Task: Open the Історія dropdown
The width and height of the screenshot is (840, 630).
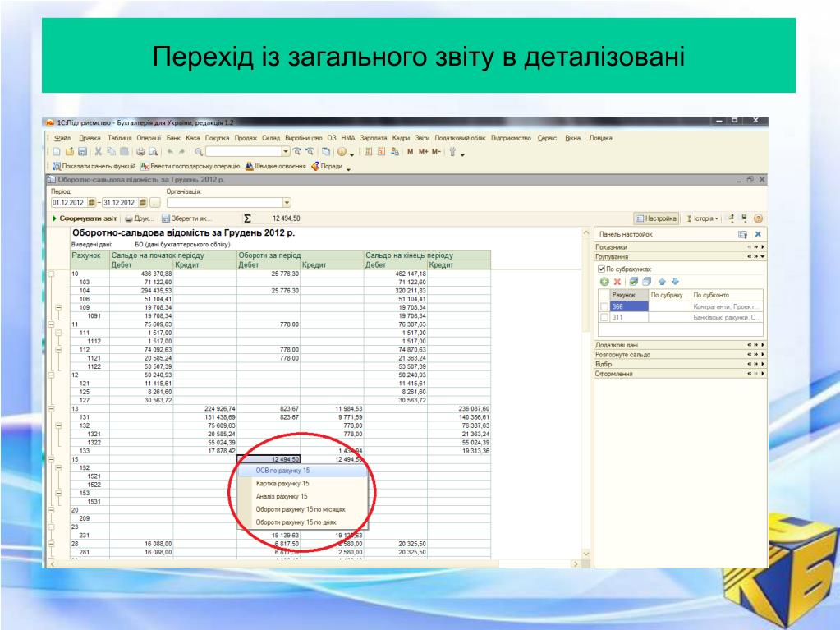Action: [702, 218]
